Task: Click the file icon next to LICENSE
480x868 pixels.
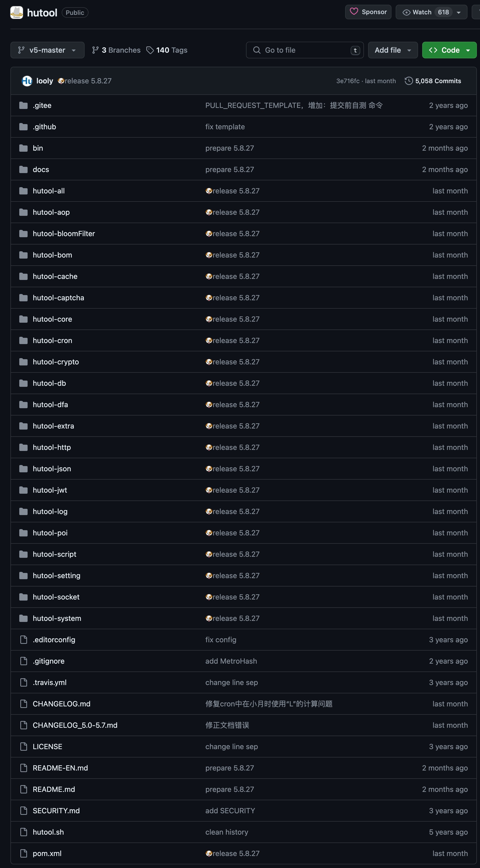Action: tap(23, 747)
